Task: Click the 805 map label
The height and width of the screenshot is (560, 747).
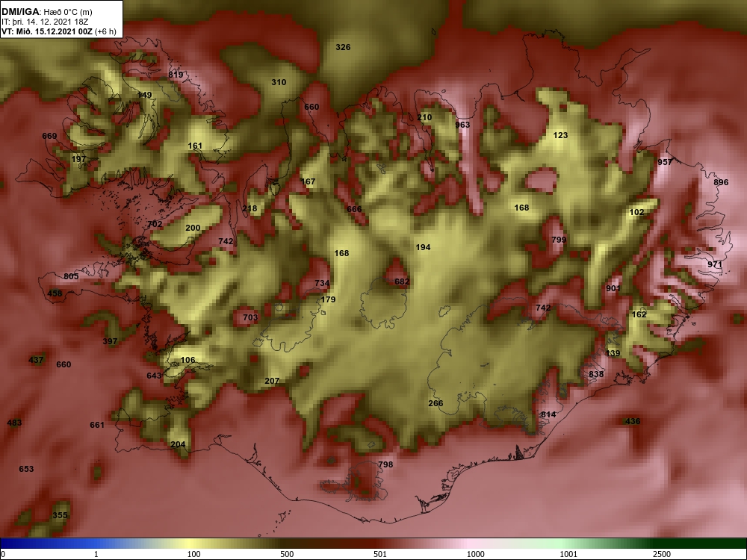Action: coord(71,276)
